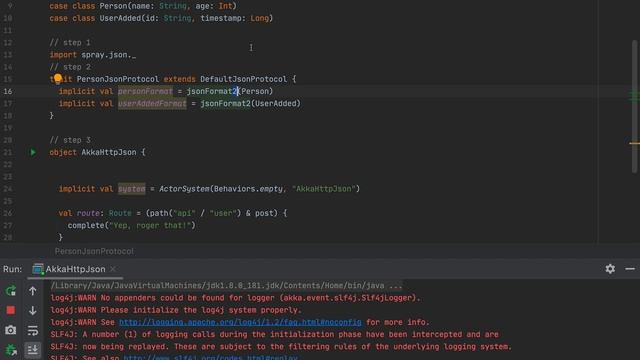Viewport: 640px width, 360px height.
Task: Toggle scroll to end of console output
Action: coord(33,349)
